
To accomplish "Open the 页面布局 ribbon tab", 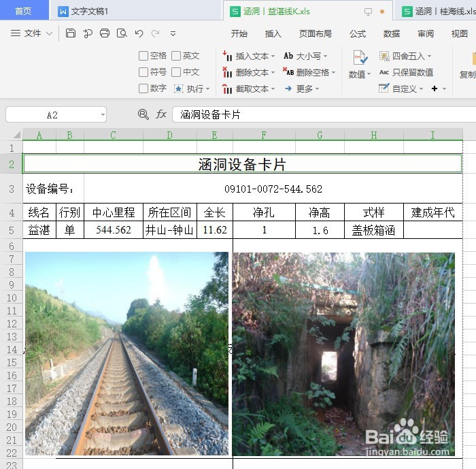I will point(315,33).
